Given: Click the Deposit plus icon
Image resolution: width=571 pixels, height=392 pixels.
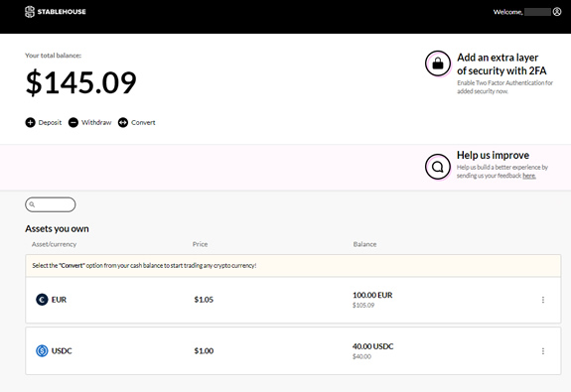Looking at the screenshot, I should (x=30, y=123).
